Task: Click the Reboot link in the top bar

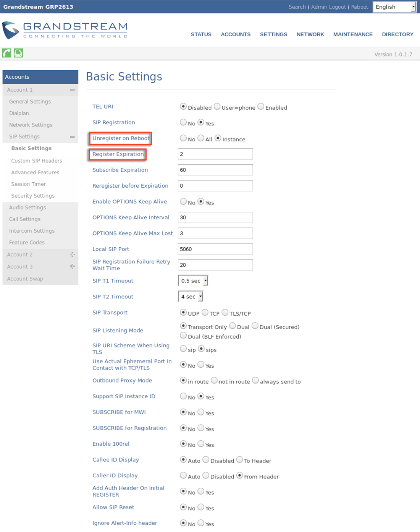Action: 360,7
